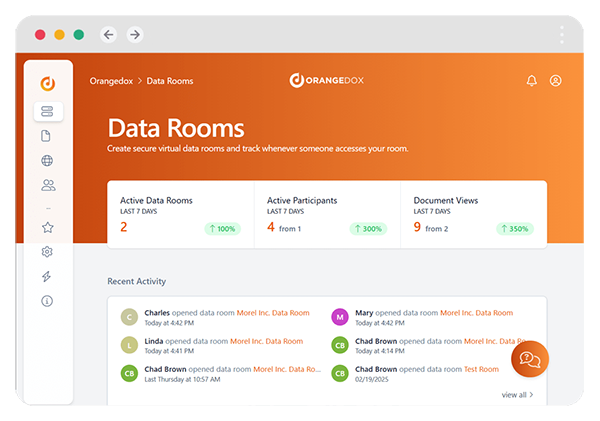This screenshot has width=600, height=421.
Task: Click the 'Last Thursday at 10:57 AM' timestamp
Action: pyautogui.click(x=182, y=379)
